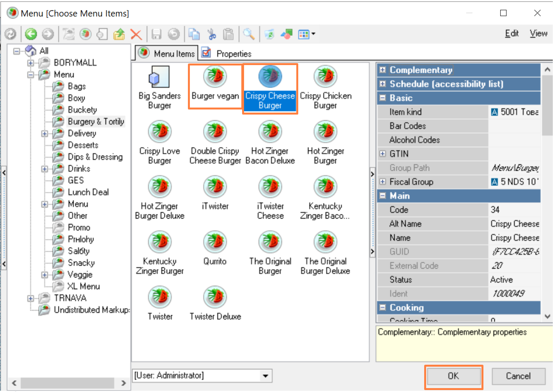The height and width of the screenshot is (392, 554).
Task: Click the magnifier Search toolbar icon
Action: (249, 34)
